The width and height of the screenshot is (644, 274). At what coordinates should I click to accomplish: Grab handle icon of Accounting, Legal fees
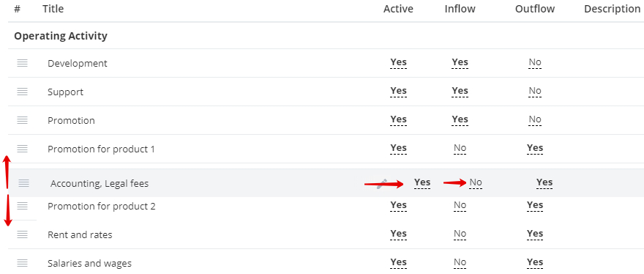[24, 183]
